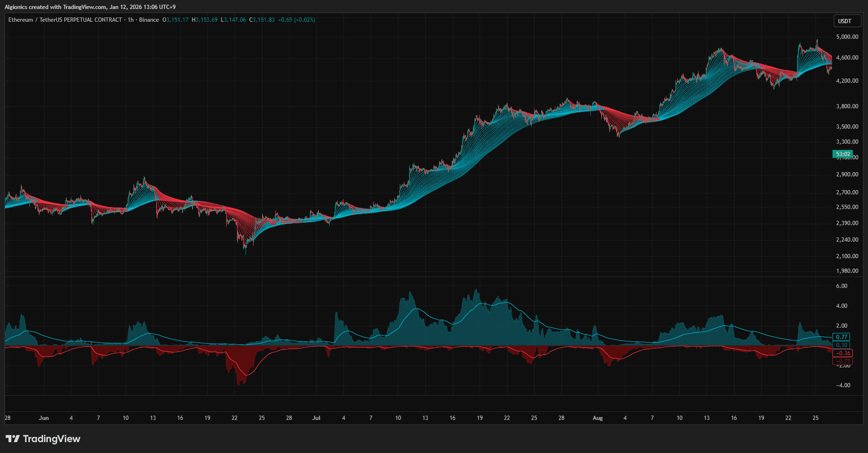Screen dimensions: 868x453
Task: Click the Binance exchange label
Action: click(x=149, y=20)
